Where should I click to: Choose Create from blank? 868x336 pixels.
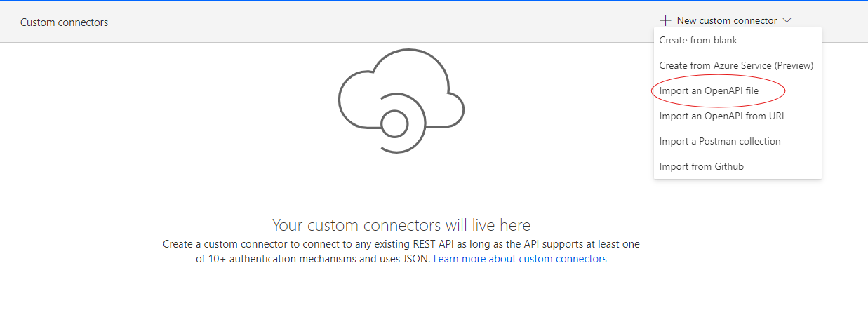tap(737, 41)
